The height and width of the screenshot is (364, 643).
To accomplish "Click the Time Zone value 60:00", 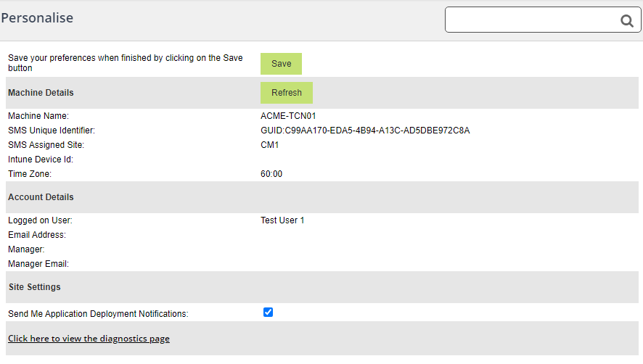I will [271, 174].
